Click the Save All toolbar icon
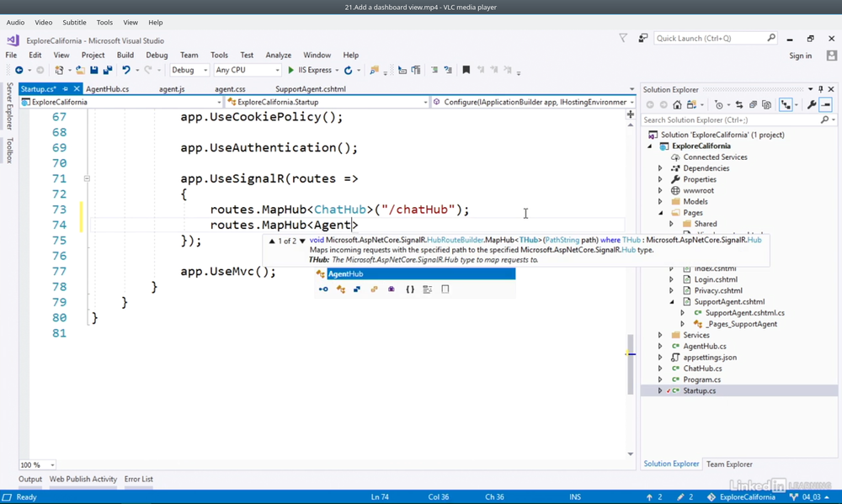 point(107,71)
